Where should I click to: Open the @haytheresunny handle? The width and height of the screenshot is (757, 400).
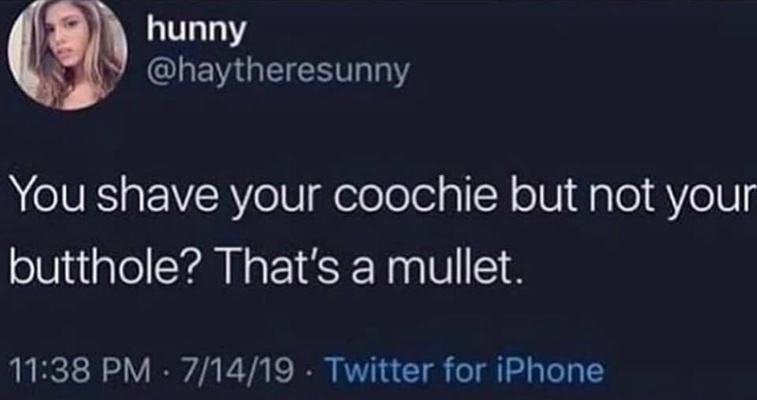click(x=278, y=73)
